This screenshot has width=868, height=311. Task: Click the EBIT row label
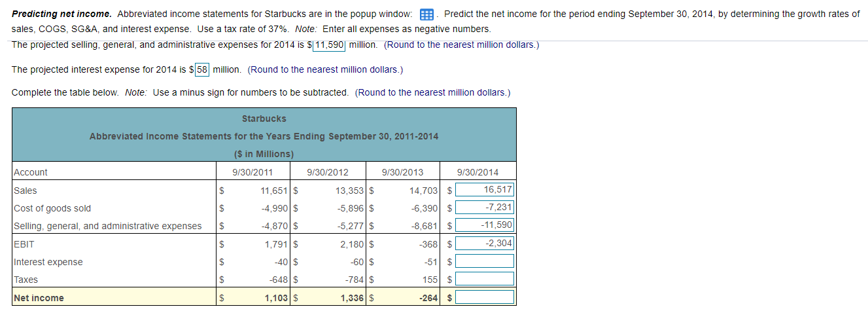coord(24,244)
